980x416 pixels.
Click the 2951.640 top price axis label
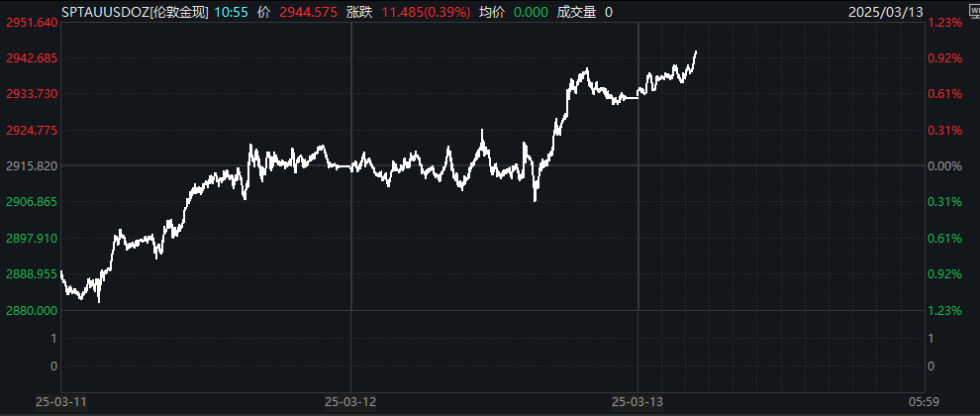32,23
